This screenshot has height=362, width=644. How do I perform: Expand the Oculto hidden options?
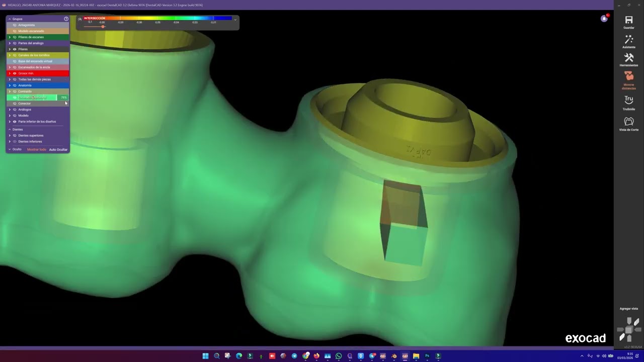tap(10, 149)
